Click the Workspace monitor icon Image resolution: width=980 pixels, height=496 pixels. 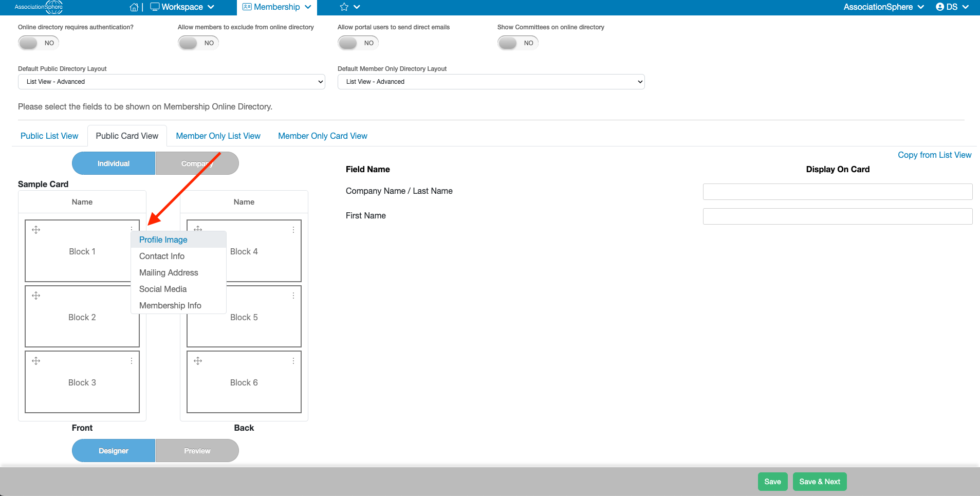[x=155, y=7]
